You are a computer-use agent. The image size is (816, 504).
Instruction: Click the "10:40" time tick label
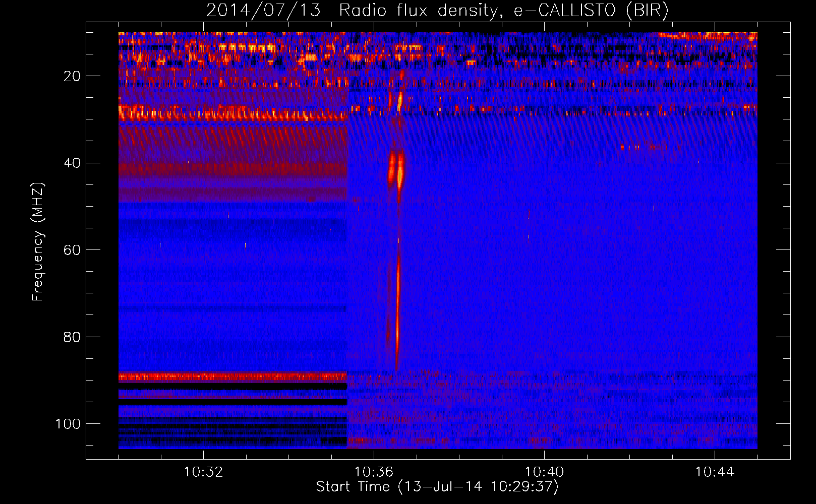click(544, 472)
